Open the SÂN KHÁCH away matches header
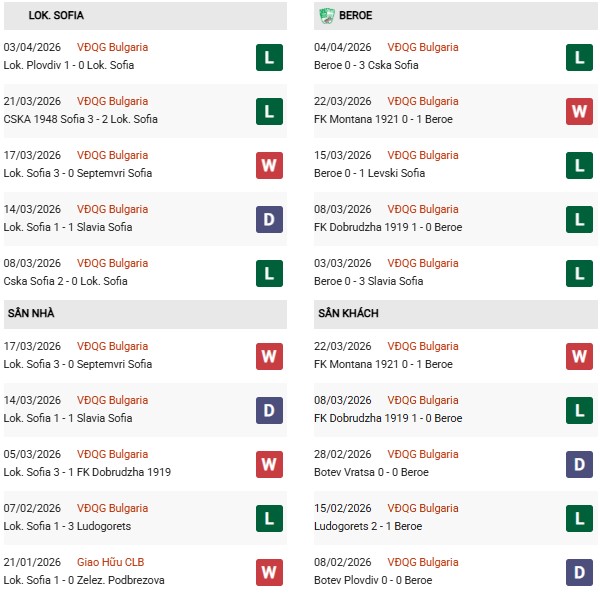This screenshot has height=593, width=600. (x=348, y=314)
